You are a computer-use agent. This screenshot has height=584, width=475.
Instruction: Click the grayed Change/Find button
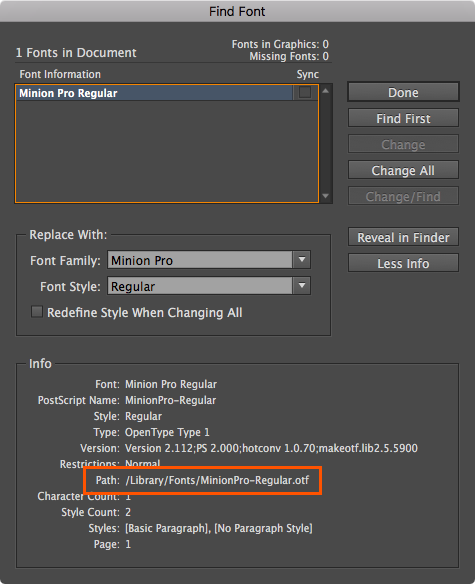[403, 196]
